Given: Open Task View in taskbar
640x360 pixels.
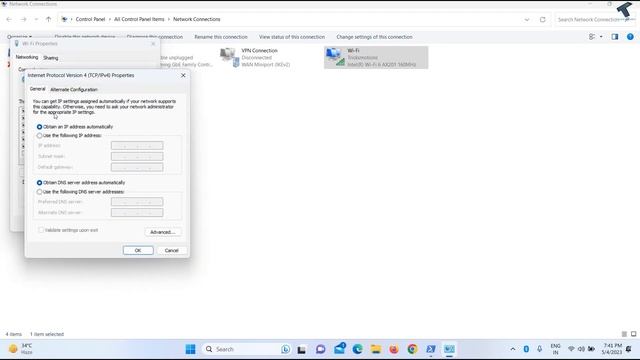Looking at the screenshot, I should click(x=302, y=349).
